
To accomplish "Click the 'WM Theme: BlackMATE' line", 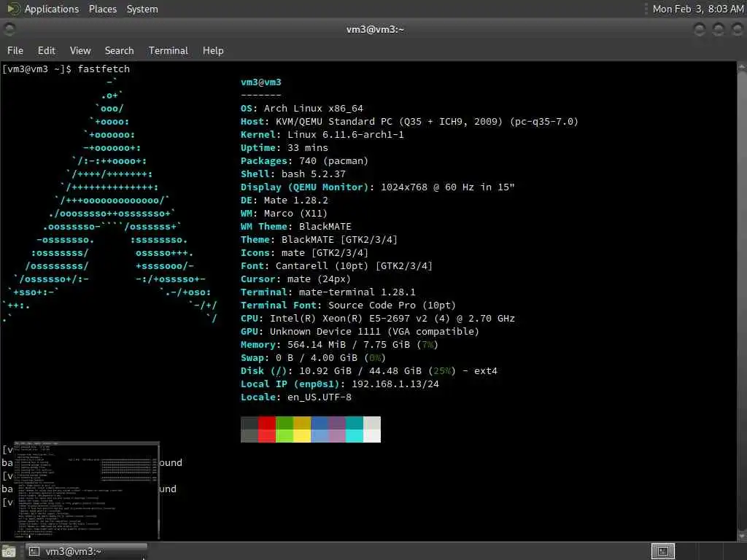I will tap(296, 226).
